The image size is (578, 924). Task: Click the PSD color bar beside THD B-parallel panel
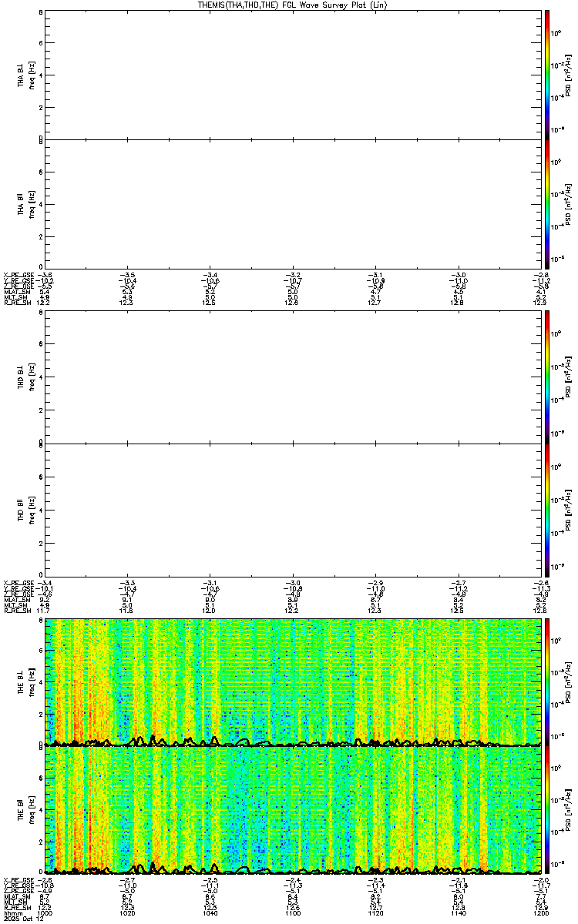(547, 507)
